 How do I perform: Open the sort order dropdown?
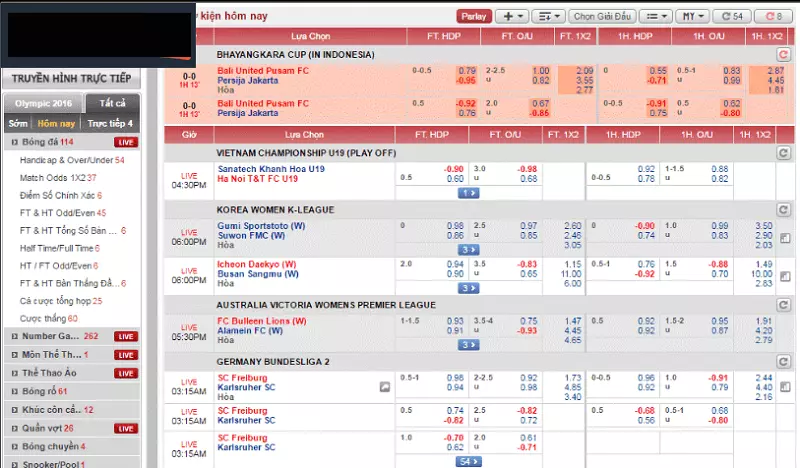547,16
